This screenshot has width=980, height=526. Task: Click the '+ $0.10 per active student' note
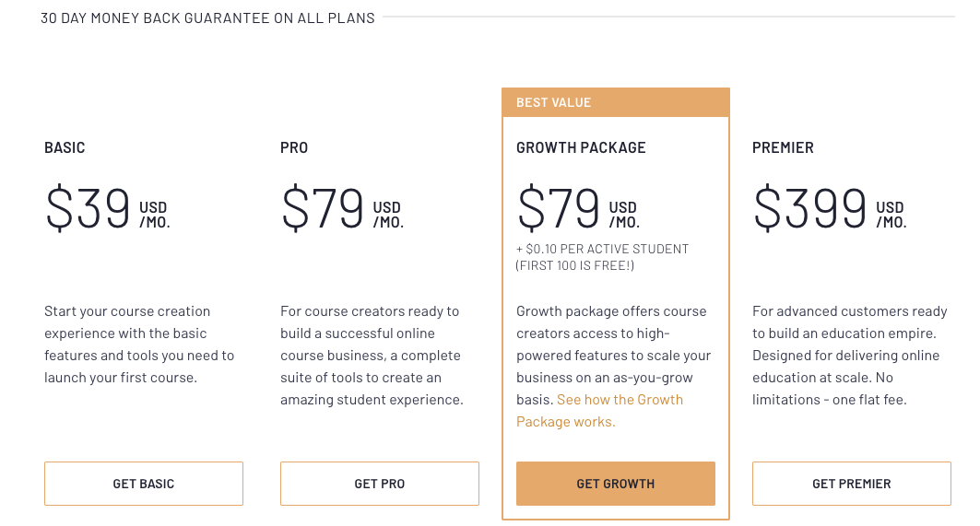tap(602, 249)
